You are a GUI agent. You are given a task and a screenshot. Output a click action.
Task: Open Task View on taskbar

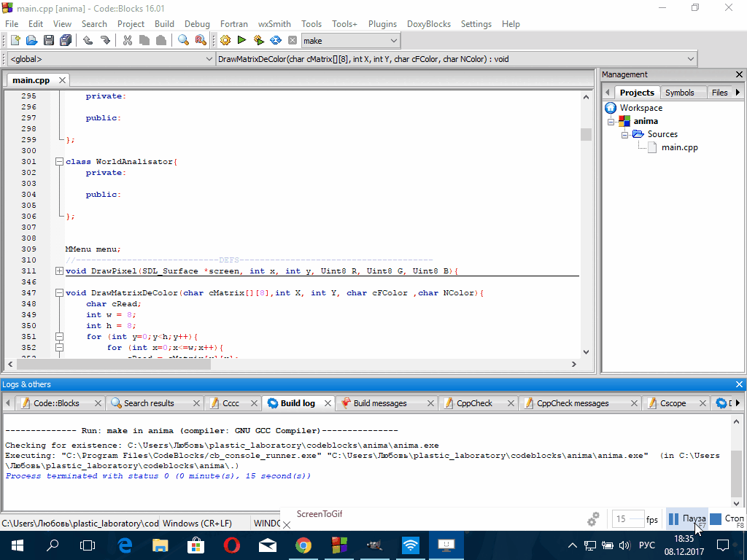coord(88,545)
